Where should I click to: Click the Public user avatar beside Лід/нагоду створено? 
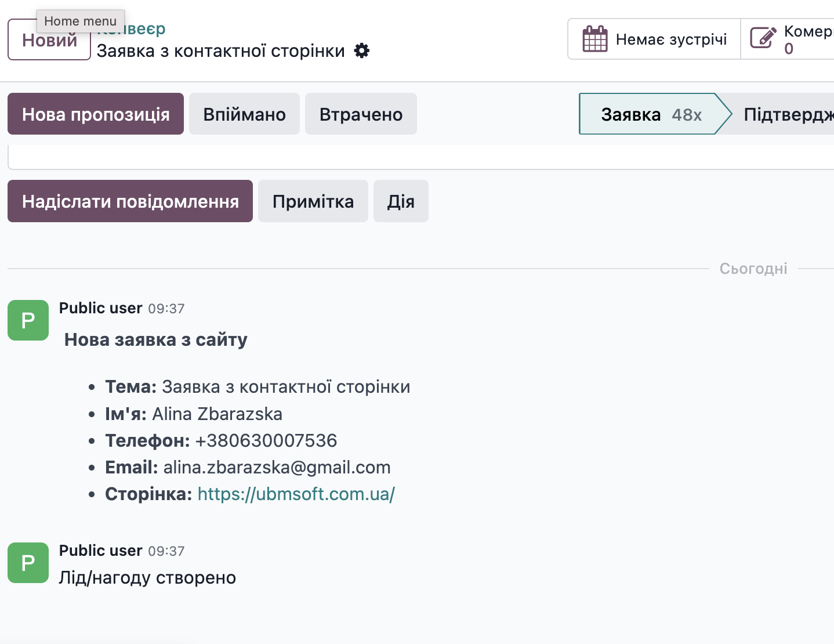[x=28, y=563]
